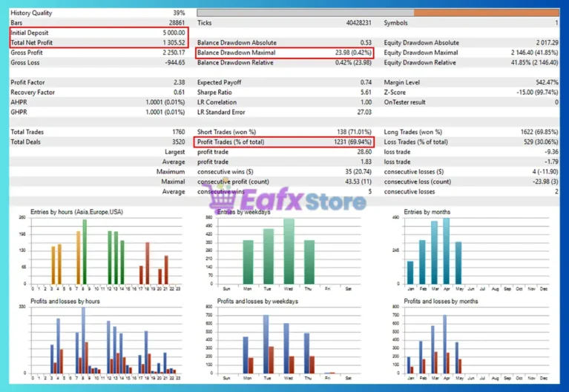Click the average profit trade value 1.83

[366, 162]
